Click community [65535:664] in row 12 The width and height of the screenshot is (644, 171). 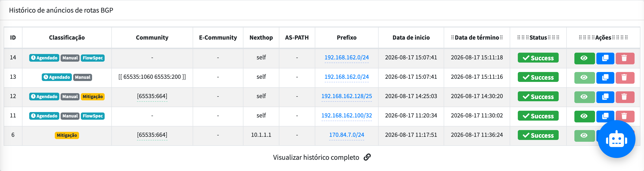pyautogui.click(x=152, y=96)
